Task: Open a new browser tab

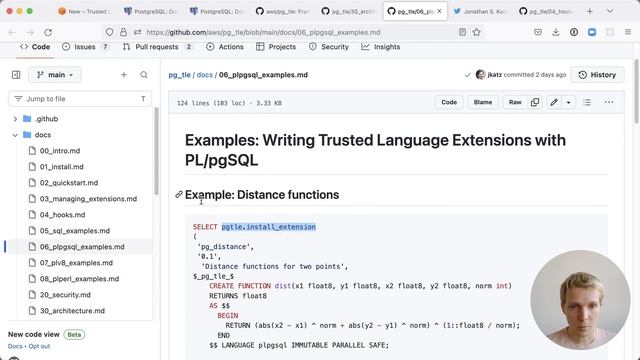Action: pos(590,11)
